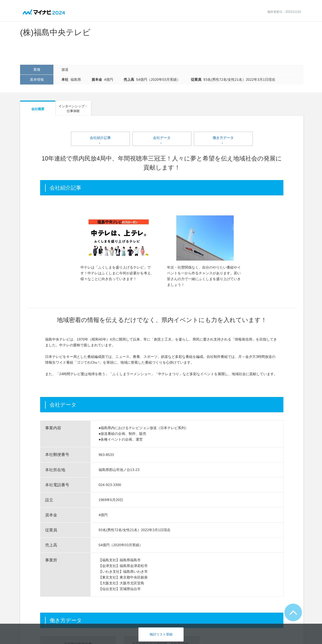The image size is (322, 644).
Task: Click the scroll-to-top arrow button
Action: coord(293,612)
